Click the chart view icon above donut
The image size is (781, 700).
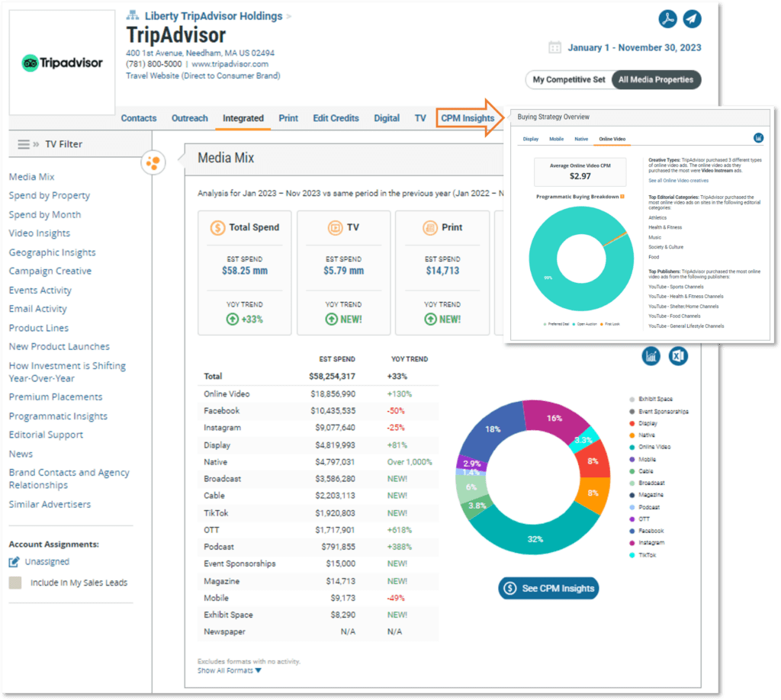click(x=651, y=356)
